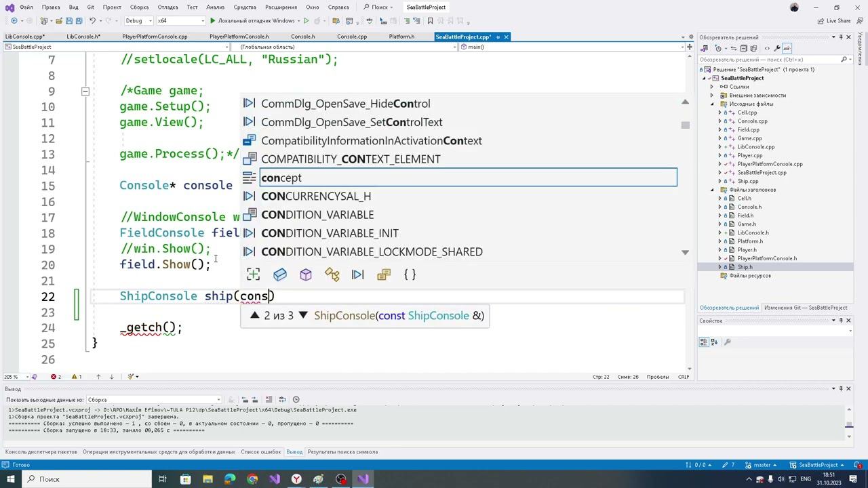Select CONDITION_VARIABLE in the autocomplete list
This screenshot has width=868, height=488.
click(x=317, y=215)
